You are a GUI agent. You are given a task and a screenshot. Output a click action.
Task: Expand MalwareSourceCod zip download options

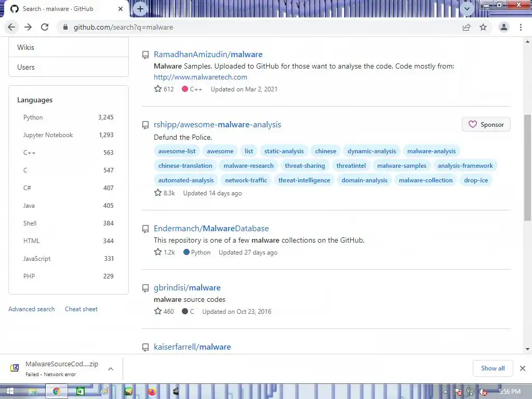click(111, 369)
